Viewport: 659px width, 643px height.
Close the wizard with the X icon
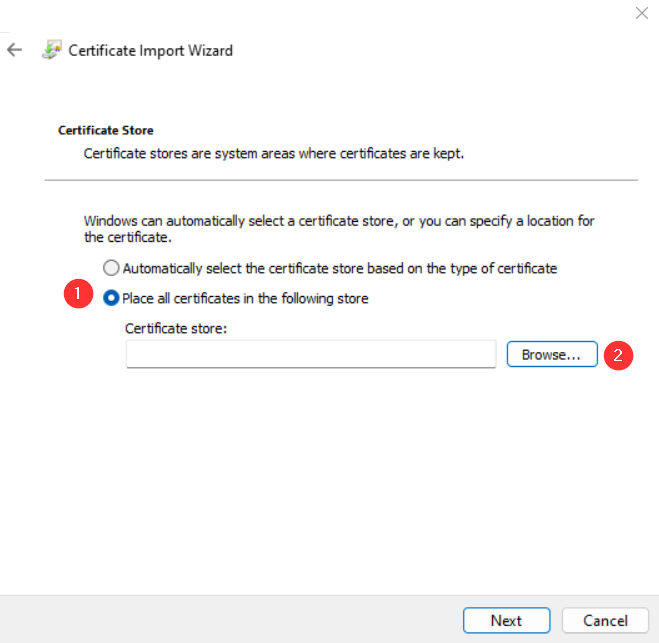(641, 13)
